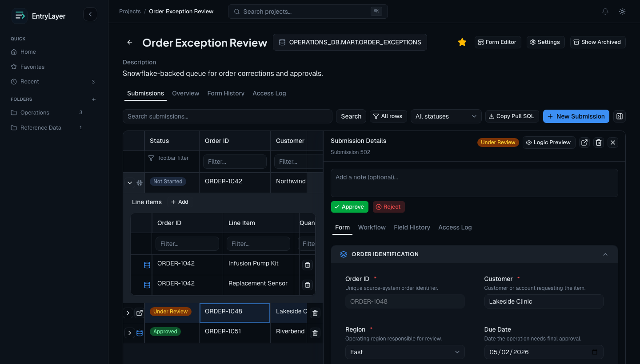Viewport: 640px width, 364px height.
Task: Delete the Infusion Pump Kit line item
Action: pyautogui.click(x=308, y=265)
